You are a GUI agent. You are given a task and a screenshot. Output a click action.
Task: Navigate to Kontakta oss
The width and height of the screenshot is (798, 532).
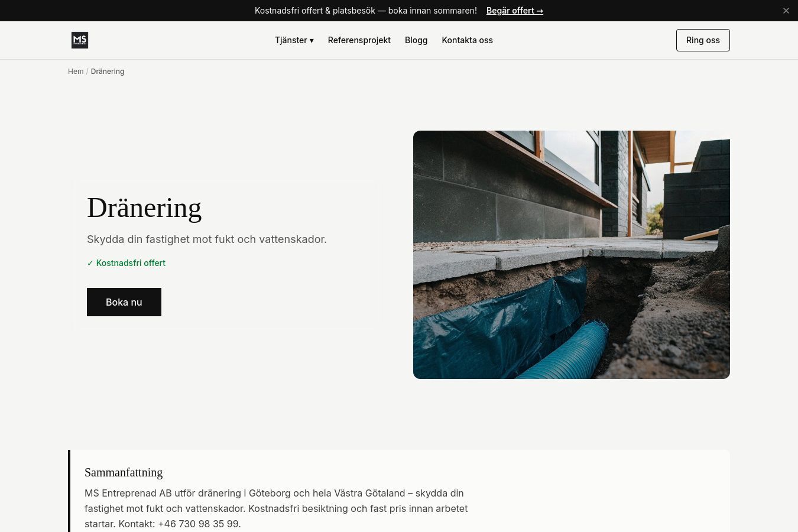coord(467,40)
